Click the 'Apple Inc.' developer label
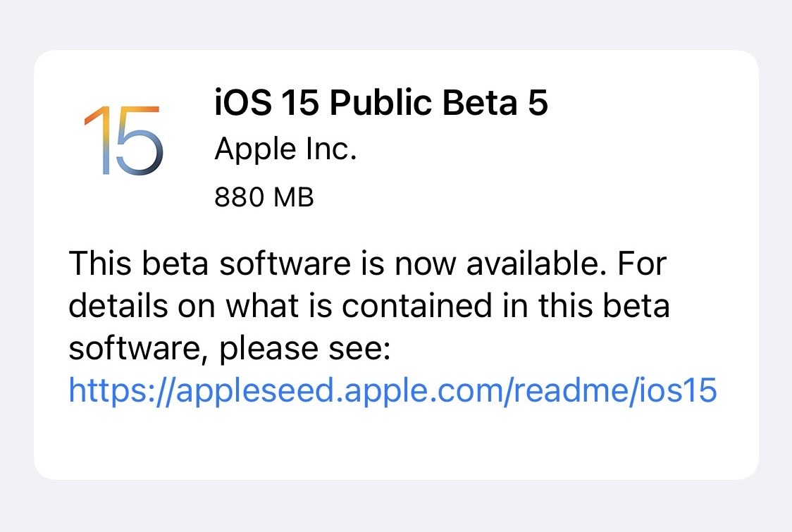The width and height of the screenshot is (792, 532). coord(285,149)
